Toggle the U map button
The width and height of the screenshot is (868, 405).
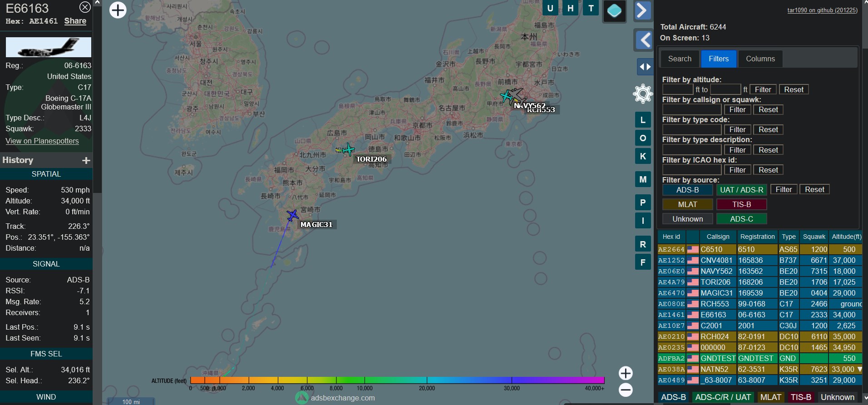pyautogui.click(x=550, y=8)
